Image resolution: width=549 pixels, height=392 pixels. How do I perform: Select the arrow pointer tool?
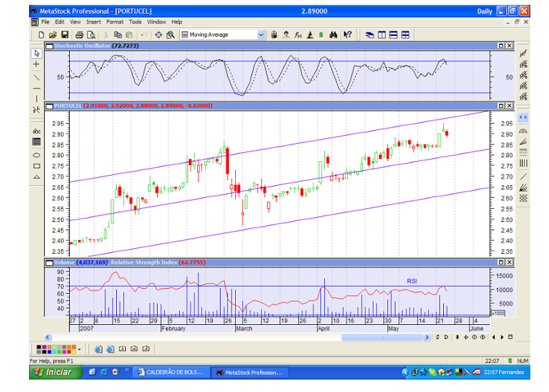click(37, 53)
